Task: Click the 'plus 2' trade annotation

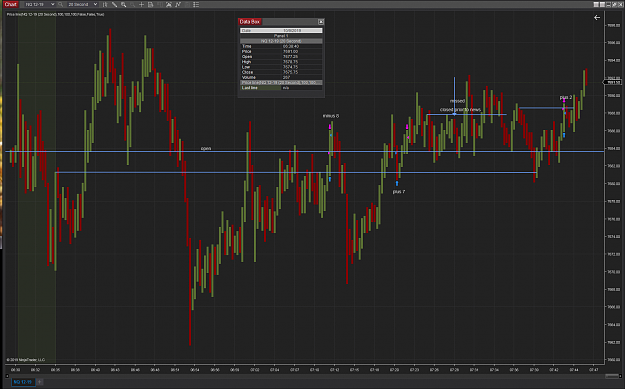Action: 566,97
